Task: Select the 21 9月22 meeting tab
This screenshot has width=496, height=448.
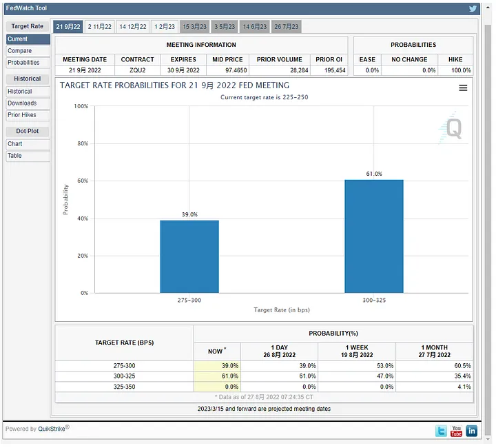Action: click(x=68, y=27)
